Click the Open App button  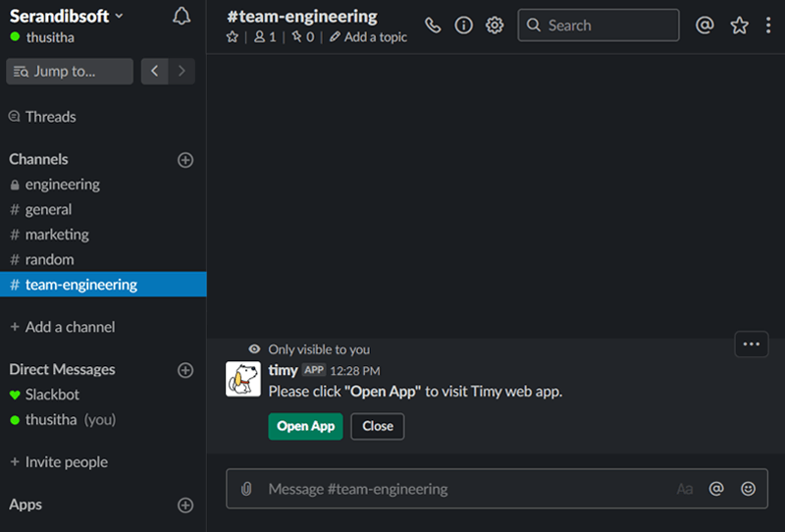tap(305, 426)
